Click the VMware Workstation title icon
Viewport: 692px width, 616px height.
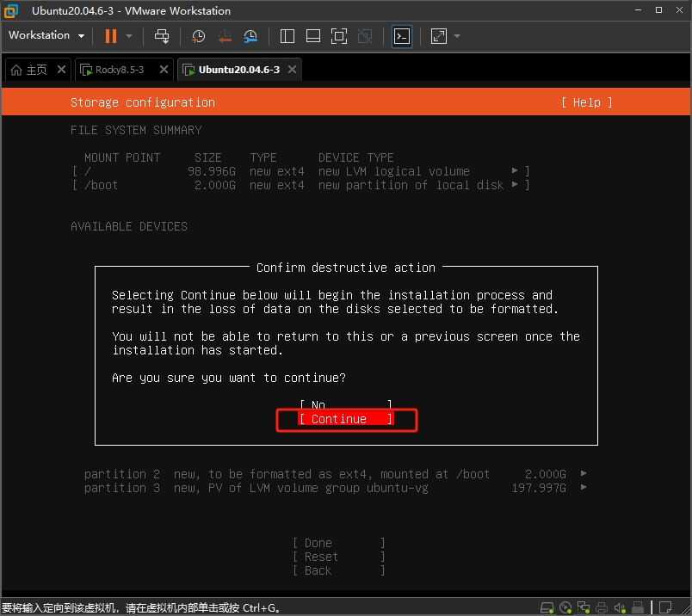coord(11,11)
